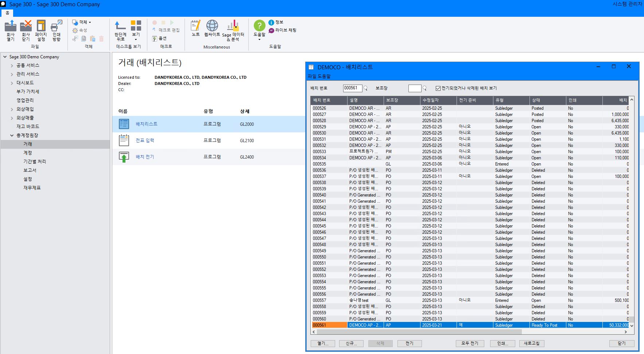This screenshot has width=644, height=354.
Task: Select 재무제표 in the tree
Action: pos(32,188)
